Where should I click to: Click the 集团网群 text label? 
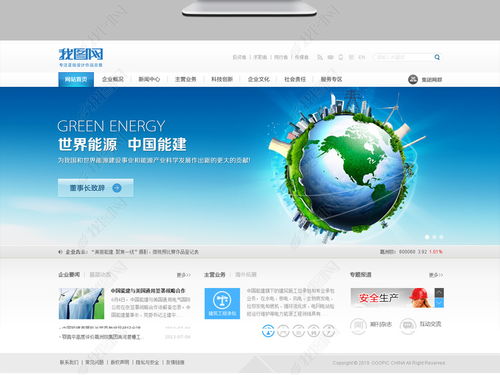[432, 80]
